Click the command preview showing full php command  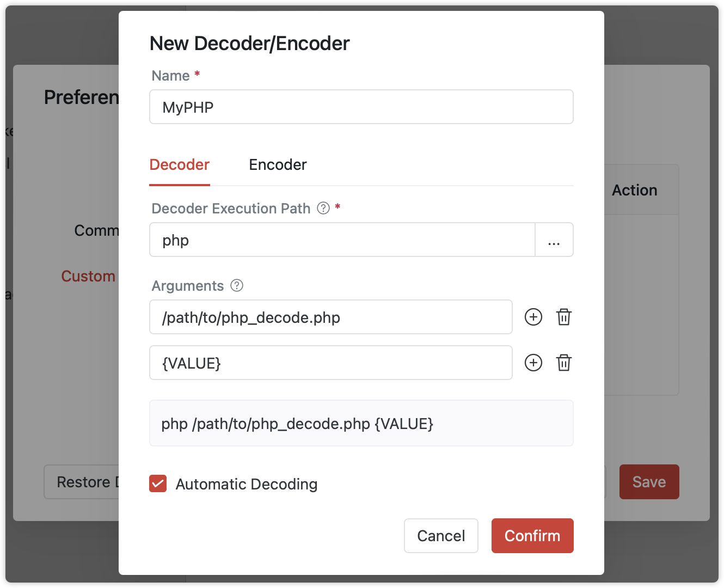pos(361,423)
